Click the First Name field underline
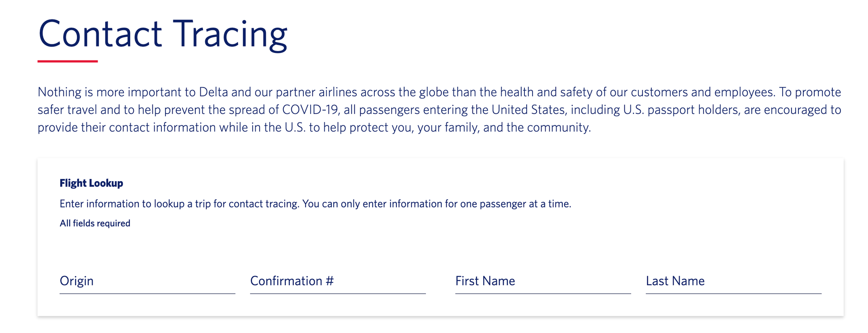This screenshot has height=333, width=868. (x=542, y=294)
